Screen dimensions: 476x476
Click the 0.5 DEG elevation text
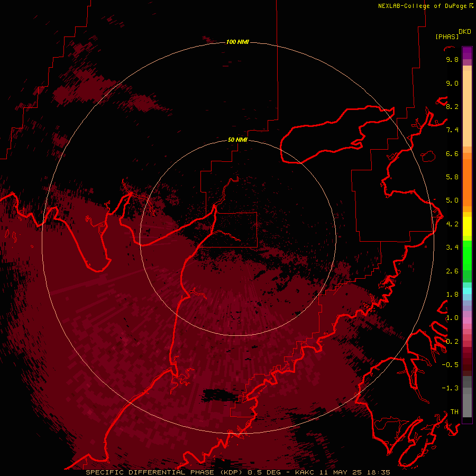264,472
